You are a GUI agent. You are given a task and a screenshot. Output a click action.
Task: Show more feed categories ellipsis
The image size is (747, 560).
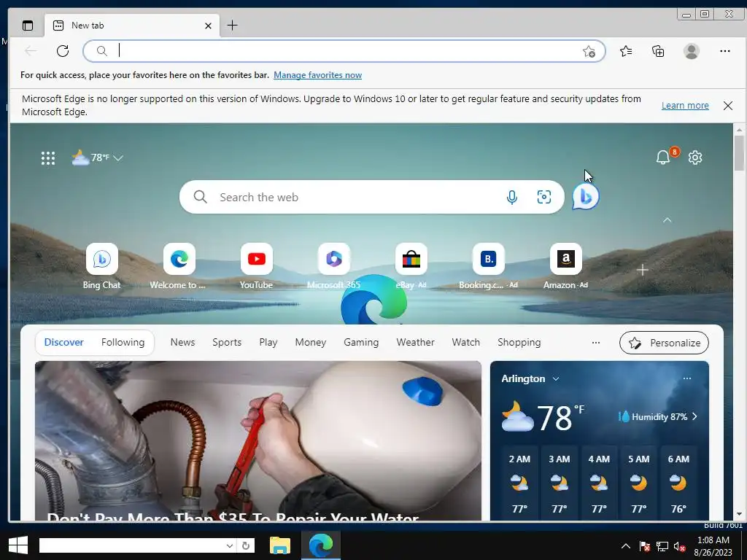tap(596, 343)
